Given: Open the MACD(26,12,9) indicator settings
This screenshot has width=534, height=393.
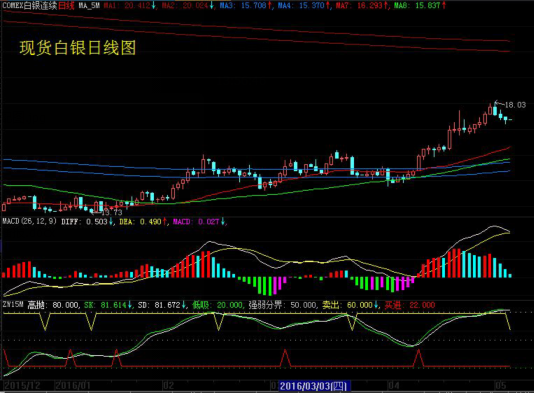Looking at the screenshot, I should point(30,221).
